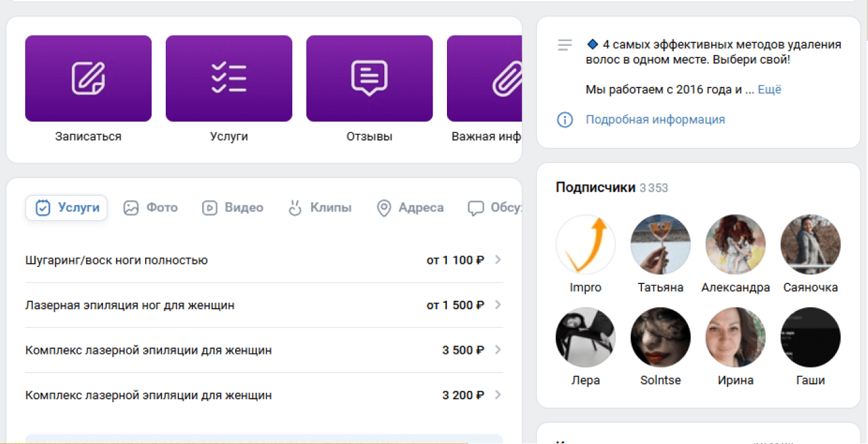Open the Подробная информация link
Image resolution: width=868 pixels, height=444 pixels.
coord(656,120)
